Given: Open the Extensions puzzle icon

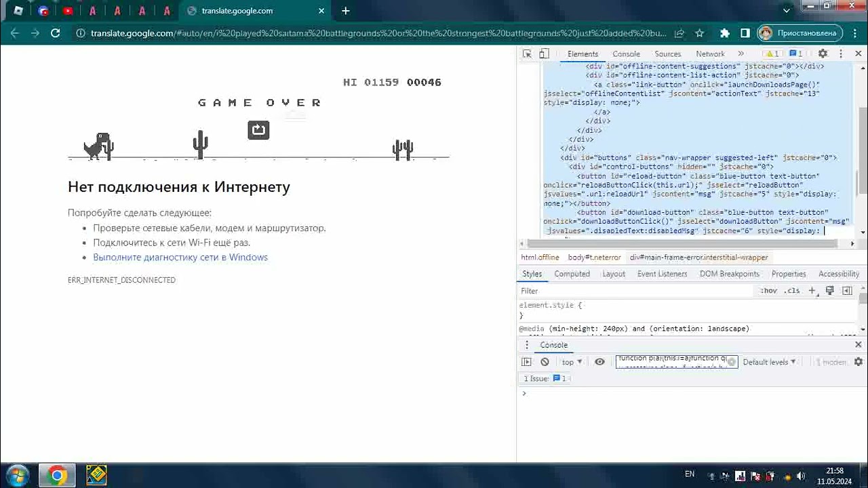Looking at the screenshot, I should coord(725,33).
